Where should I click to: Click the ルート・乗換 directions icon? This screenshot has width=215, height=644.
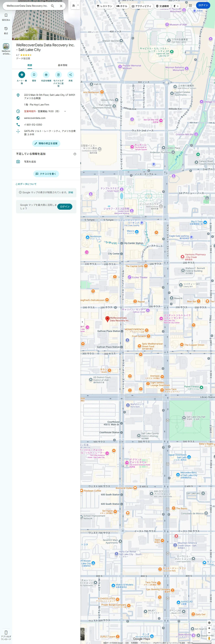[22, 75]
